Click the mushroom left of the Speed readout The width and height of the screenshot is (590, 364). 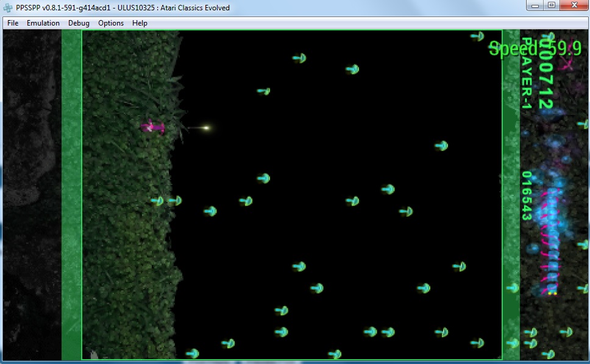[x=477, y=37]
